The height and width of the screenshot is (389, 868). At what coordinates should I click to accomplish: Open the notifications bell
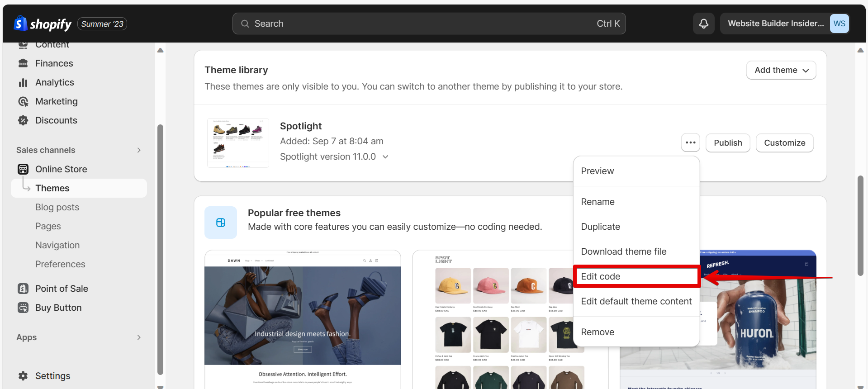click(x=703, y=24)
